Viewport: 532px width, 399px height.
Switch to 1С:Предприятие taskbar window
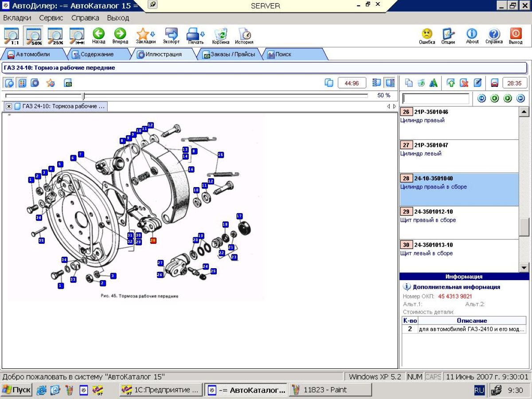click(x=161, y=390)
